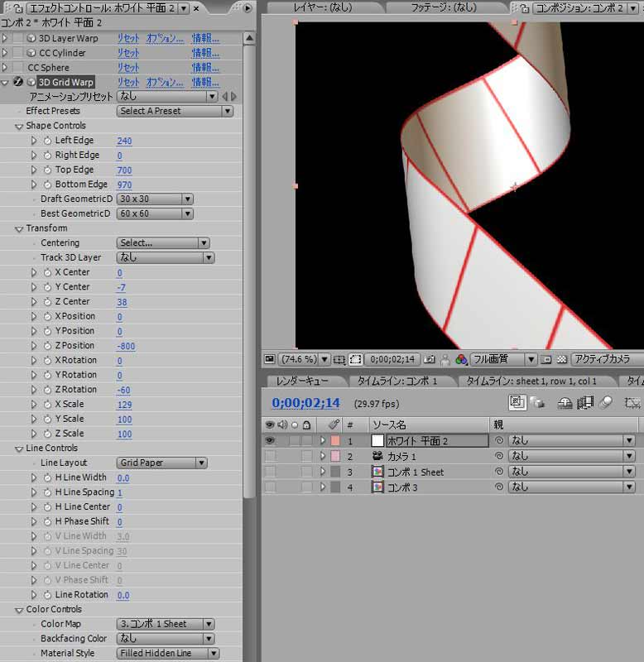Enable the 3D Layer Warp effect checkbox

[x=17, y=38]
